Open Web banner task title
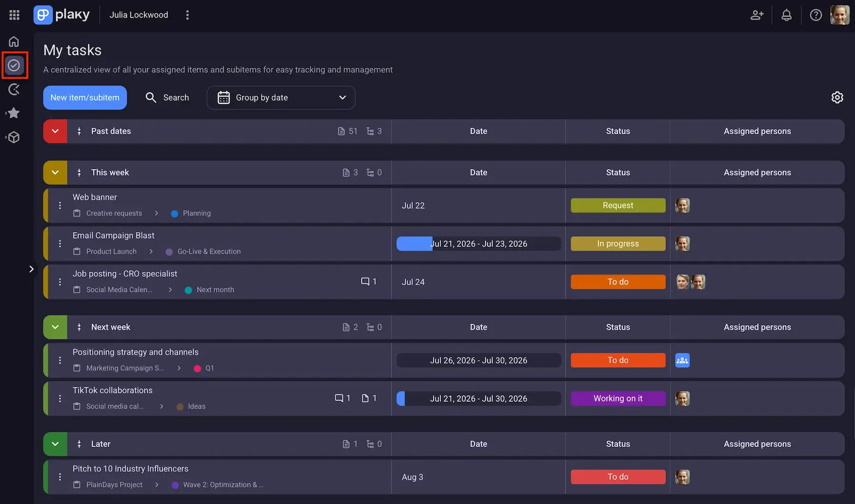This screenshot has height=504, width=855. point(95,197)
